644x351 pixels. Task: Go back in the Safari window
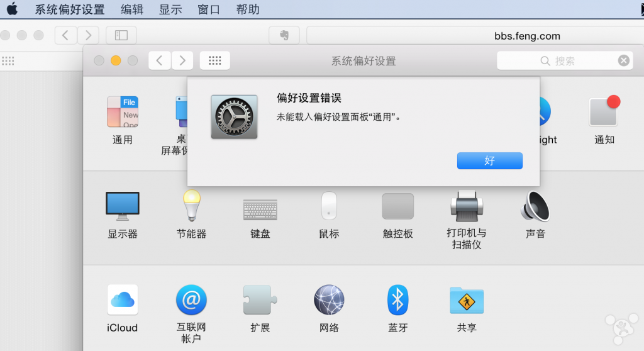click(65, 35)
